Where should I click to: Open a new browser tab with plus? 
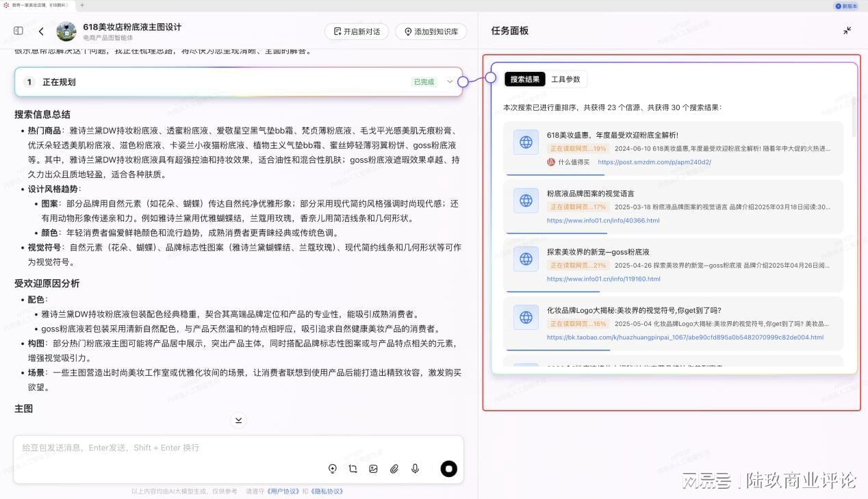click(83, 5)
